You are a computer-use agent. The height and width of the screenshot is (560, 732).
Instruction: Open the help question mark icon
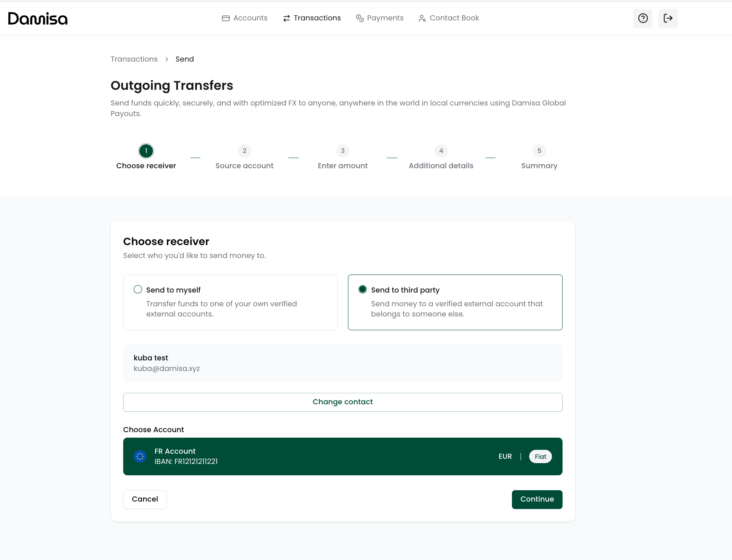[x=643, y=18]
